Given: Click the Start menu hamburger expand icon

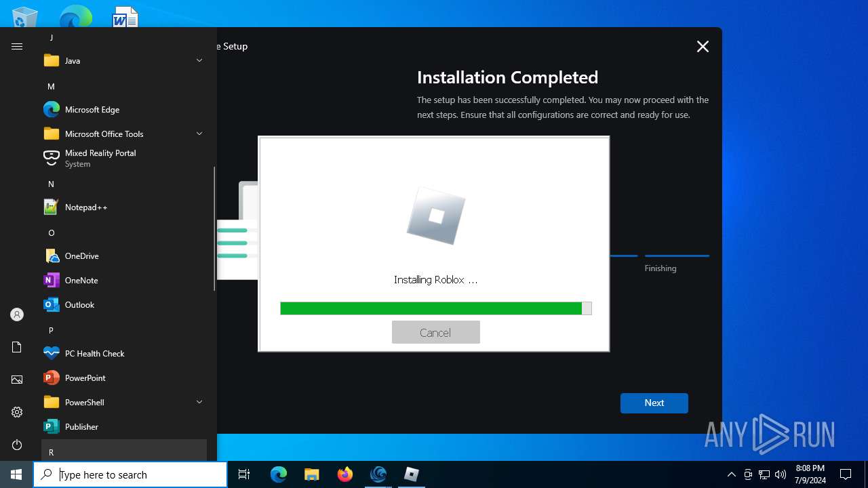Looking at the screenshot, I should point(17,46).
